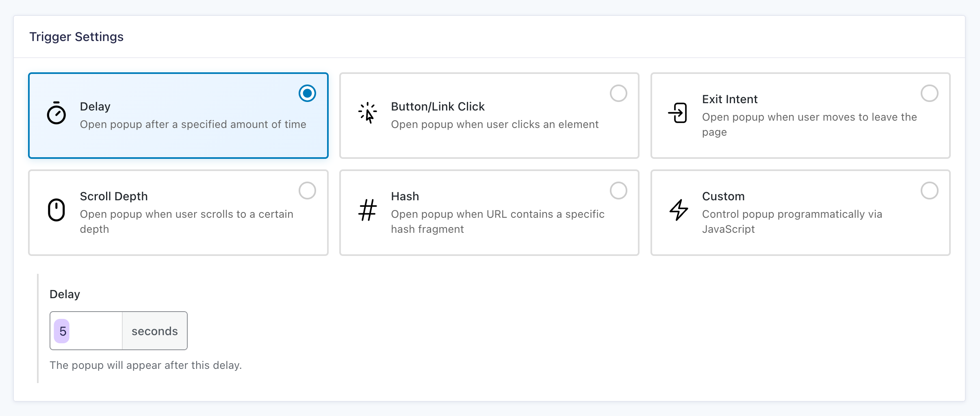Select the Custom trigger radio button
The image size is (980, 416).
click(929, 191)
